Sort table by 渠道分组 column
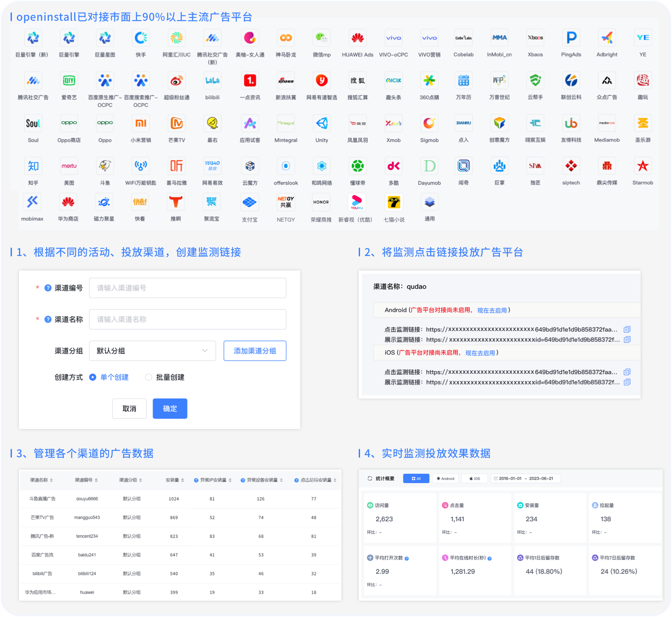 pos(141,480)
